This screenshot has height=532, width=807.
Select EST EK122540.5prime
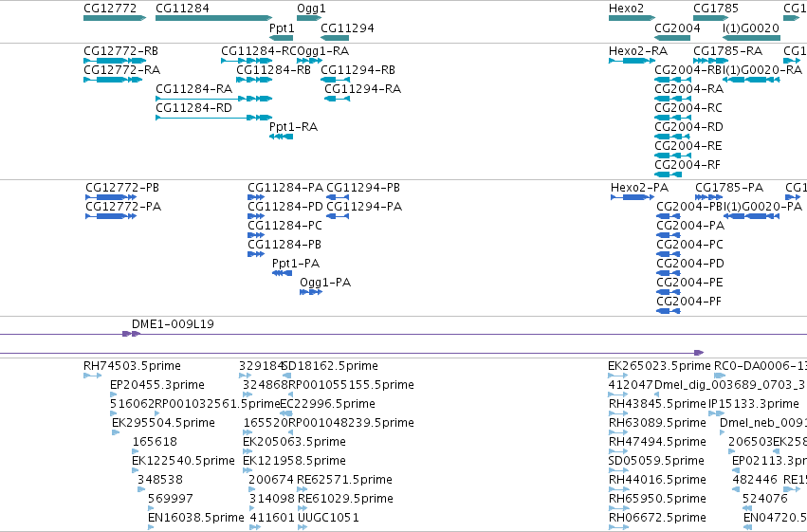136,470
